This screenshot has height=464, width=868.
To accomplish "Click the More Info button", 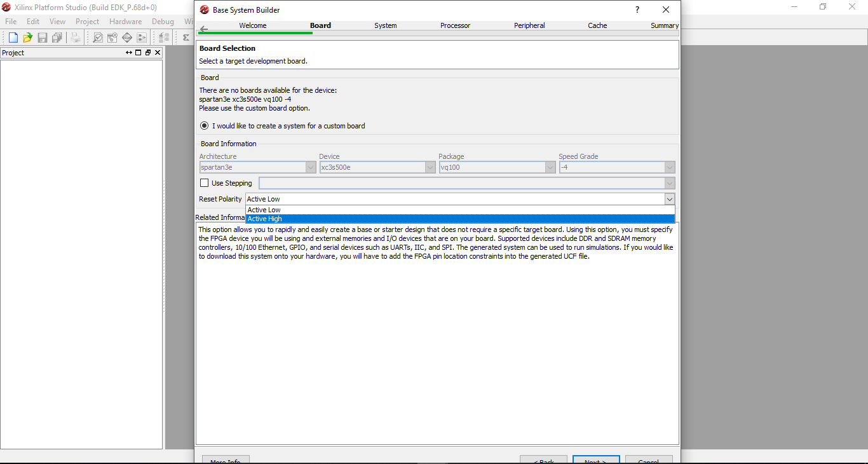I will [x=226, y=460].
